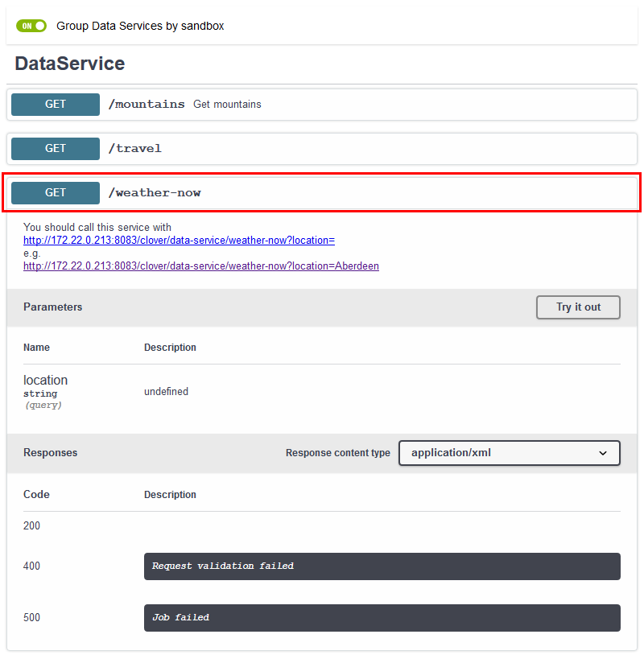Click the dropdown chevron next to application/xml

tap(603, 453)
